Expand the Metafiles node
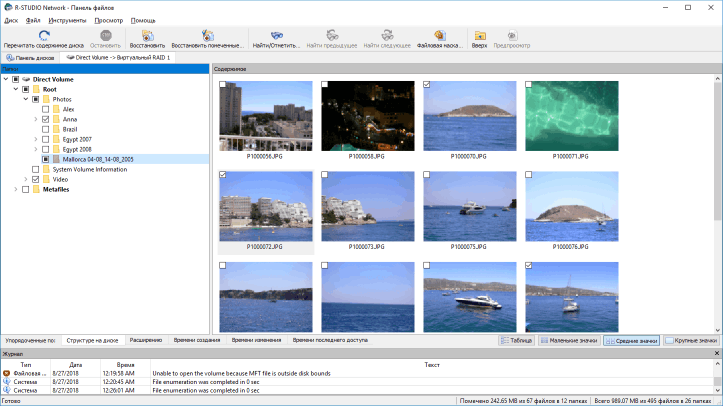This screenshot has width=723, height=406. tap(16, 189)
